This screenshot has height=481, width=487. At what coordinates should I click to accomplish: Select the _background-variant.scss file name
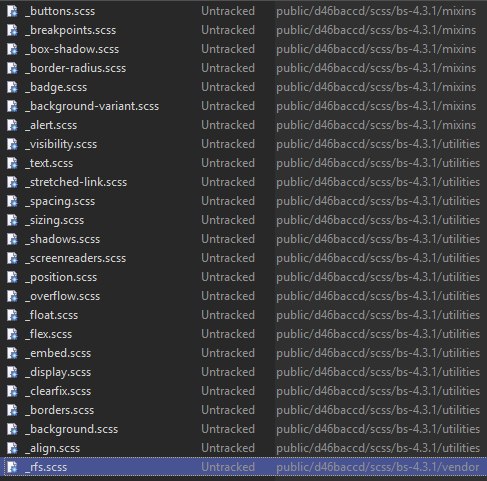[x=92, y=106]
